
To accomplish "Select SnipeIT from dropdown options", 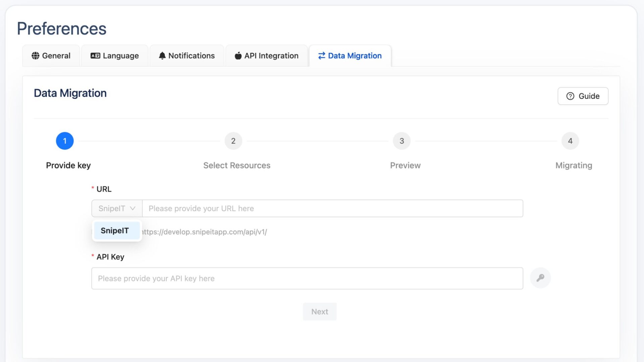I will (x=115, y=230).
